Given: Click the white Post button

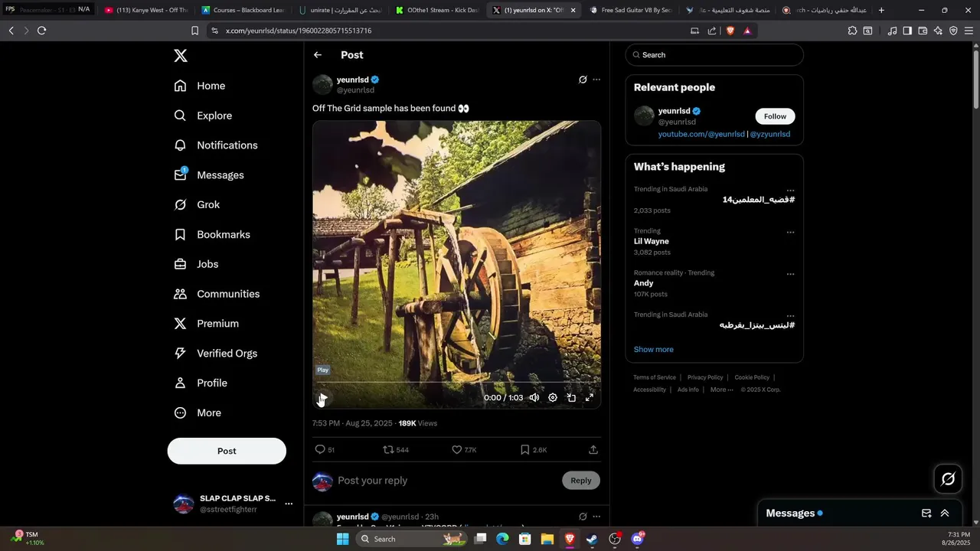Looking at the screenshot, I should click(x=227, y=451).
